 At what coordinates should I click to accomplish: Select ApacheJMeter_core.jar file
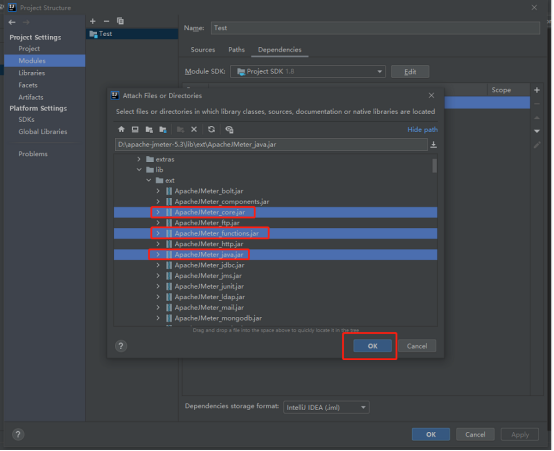coord(275,212)
